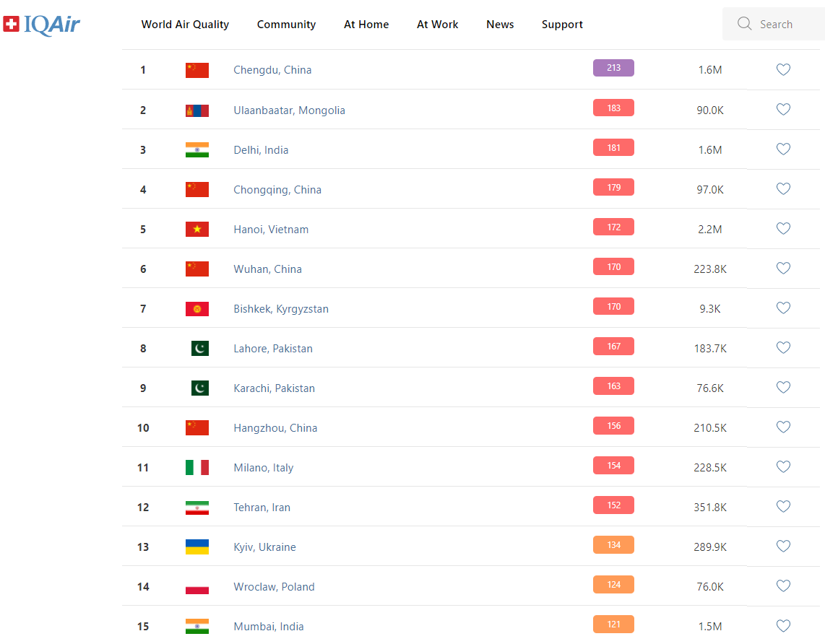Toggle the heart for Lahore, Pakistan
Viewport: 825px width, 644px height.
783,347
